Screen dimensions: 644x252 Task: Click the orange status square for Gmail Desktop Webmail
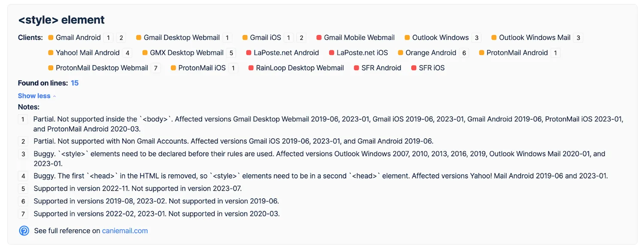coord(139,38)
